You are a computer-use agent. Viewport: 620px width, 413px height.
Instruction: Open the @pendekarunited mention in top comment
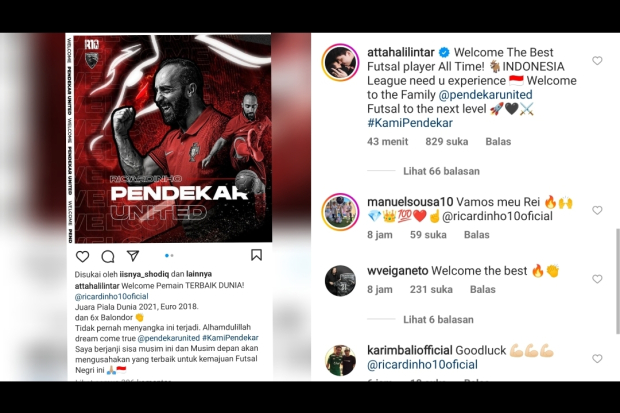(x=485, y=95)
